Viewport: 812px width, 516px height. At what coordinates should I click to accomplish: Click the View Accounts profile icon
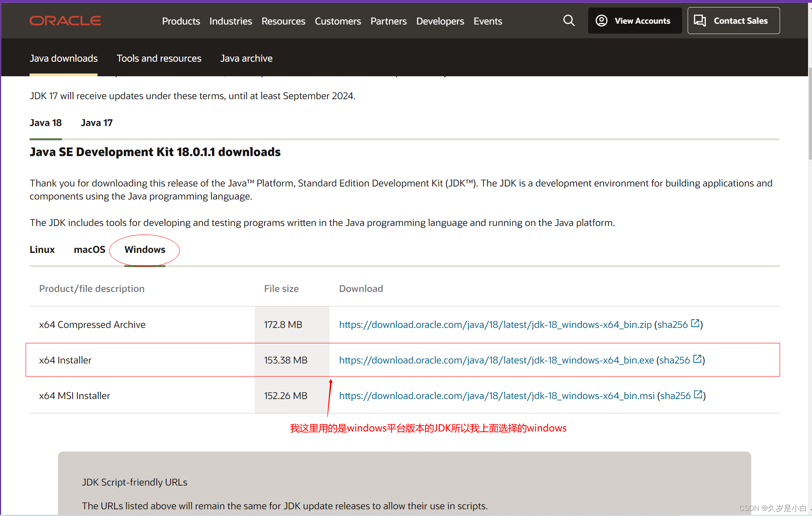click(601, 21)
